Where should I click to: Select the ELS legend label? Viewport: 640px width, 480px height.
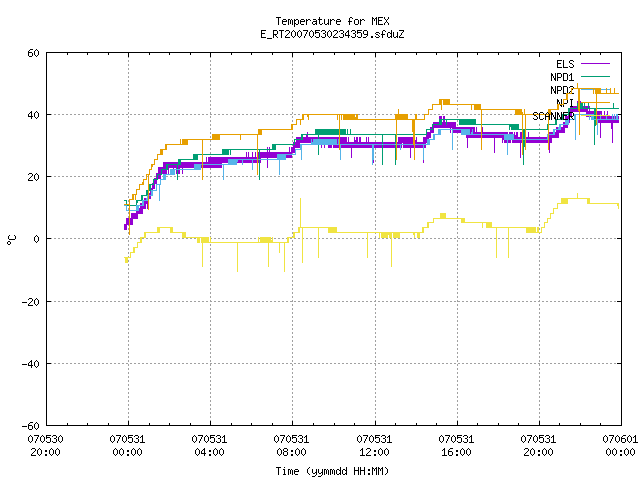pyautogui.click(x=565, y=64)
